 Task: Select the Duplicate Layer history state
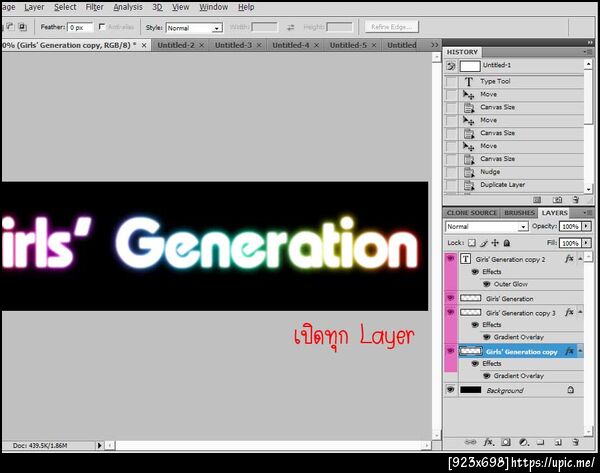(x=514, y=185)
